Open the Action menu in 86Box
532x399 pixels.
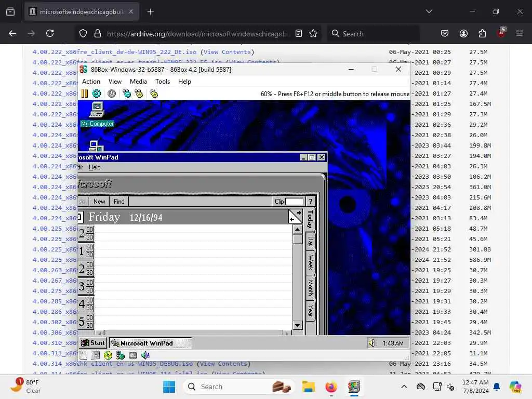click(91, 82)
